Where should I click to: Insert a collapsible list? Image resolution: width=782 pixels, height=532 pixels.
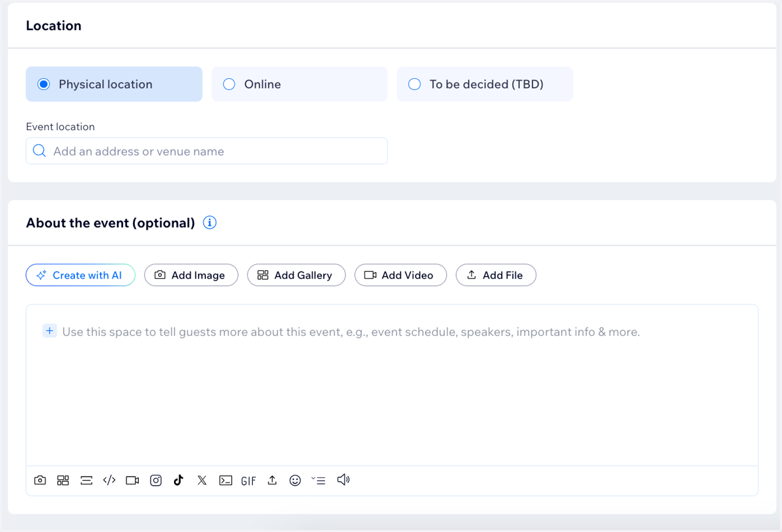click(318, 481)
